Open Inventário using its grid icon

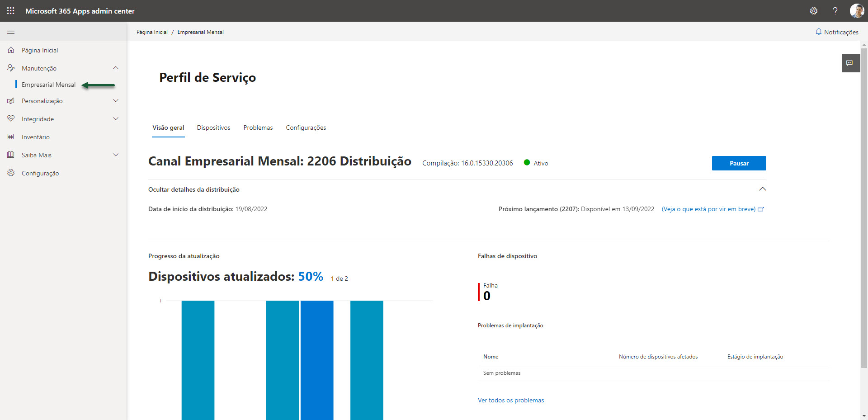11,137
